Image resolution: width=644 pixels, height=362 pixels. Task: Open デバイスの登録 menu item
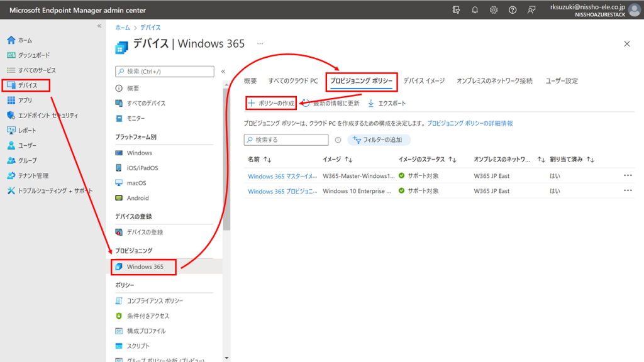[139, 232]
